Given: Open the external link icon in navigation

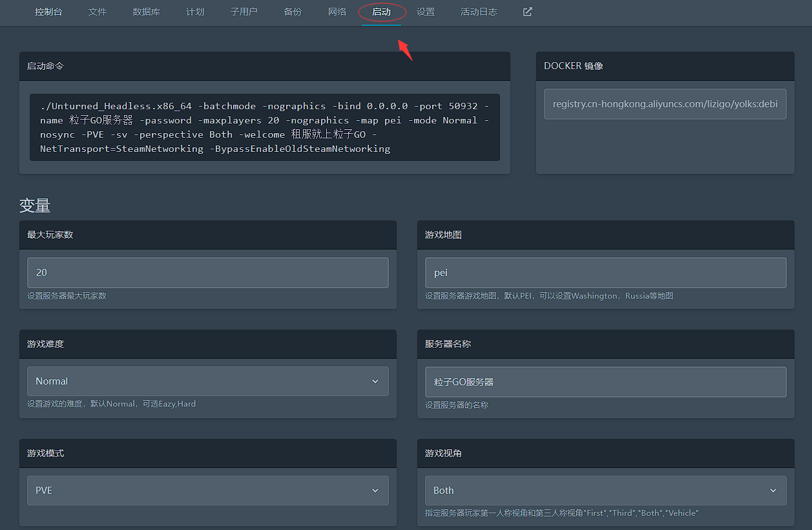Looking at the screenshot, I should (528, 12).
